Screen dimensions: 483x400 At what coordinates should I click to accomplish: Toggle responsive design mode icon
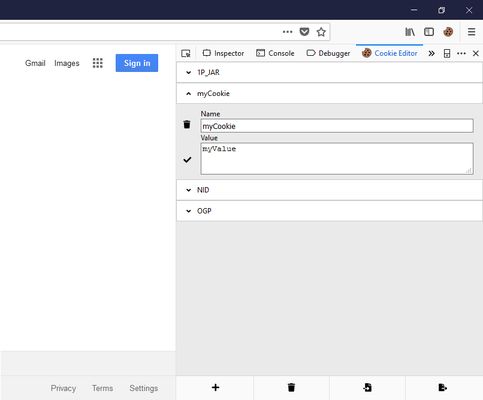447,53
